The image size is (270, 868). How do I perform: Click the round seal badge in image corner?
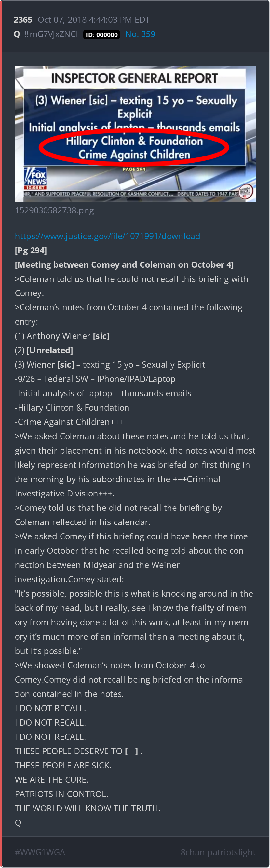246,192
